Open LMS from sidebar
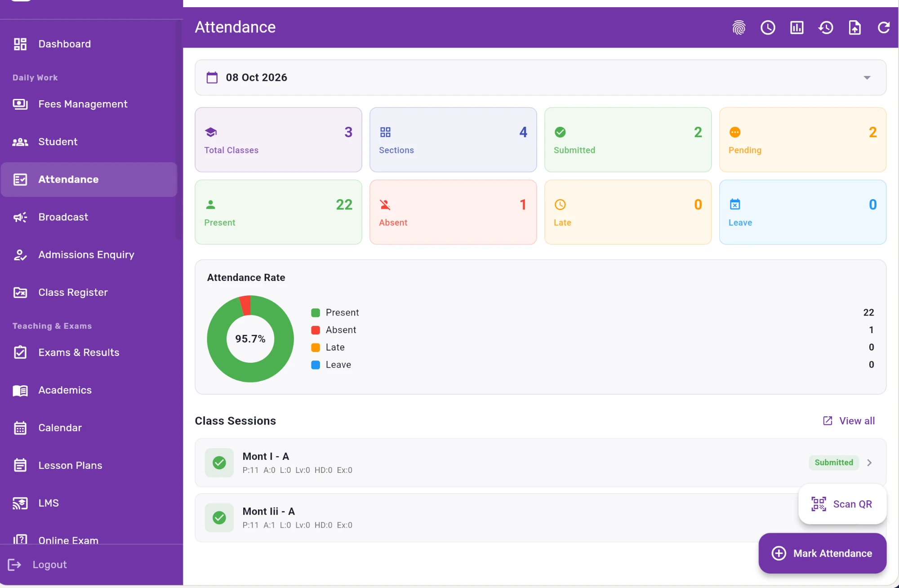The image size is (899, 588). click(89, 503)
